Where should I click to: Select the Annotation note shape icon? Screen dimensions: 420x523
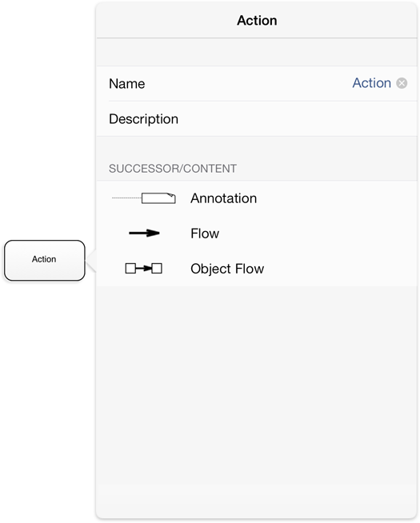158,198
